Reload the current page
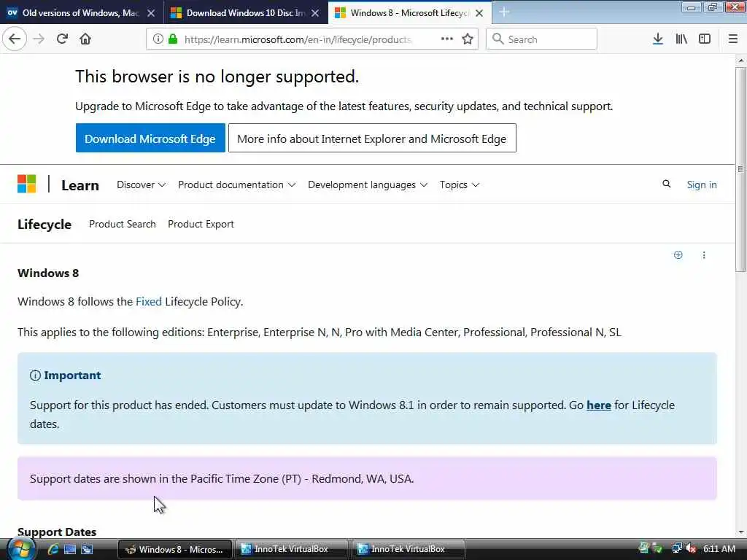This screenshot has height=560, width=747. (x=62, y=39)
